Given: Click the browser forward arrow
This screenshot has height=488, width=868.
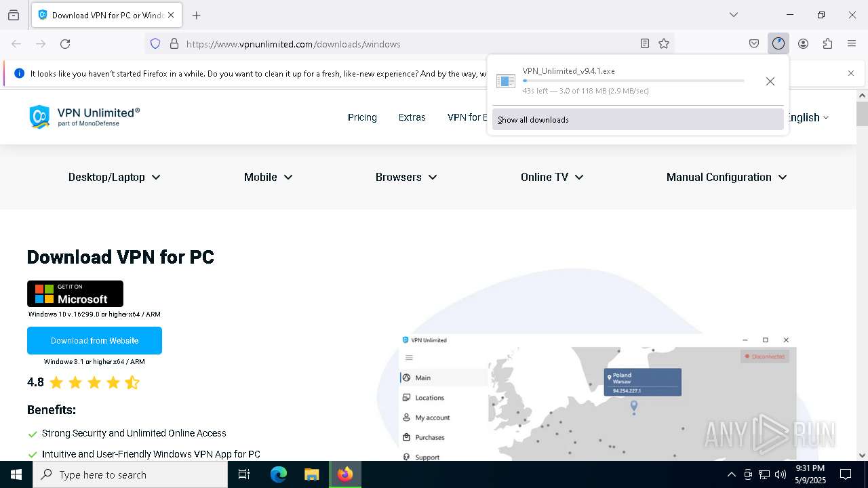Looking at the screenshot, I should click(41, 44).
